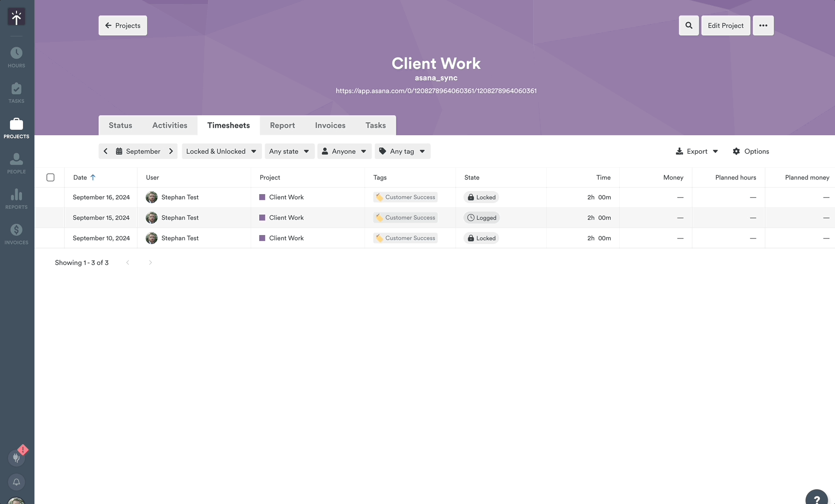
Task: Click the purple project color swatch on Client Work row
Action: coord(262,197)
